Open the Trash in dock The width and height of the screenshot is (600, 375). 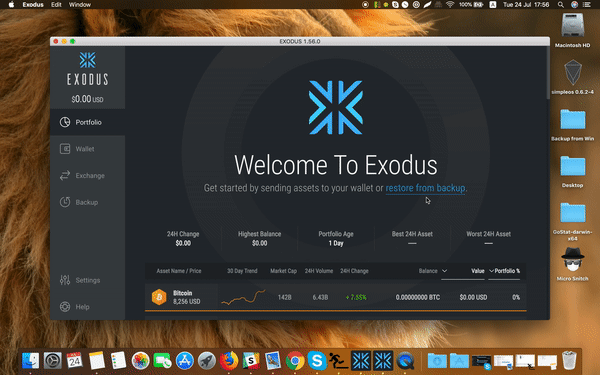[x=569, y=360]
